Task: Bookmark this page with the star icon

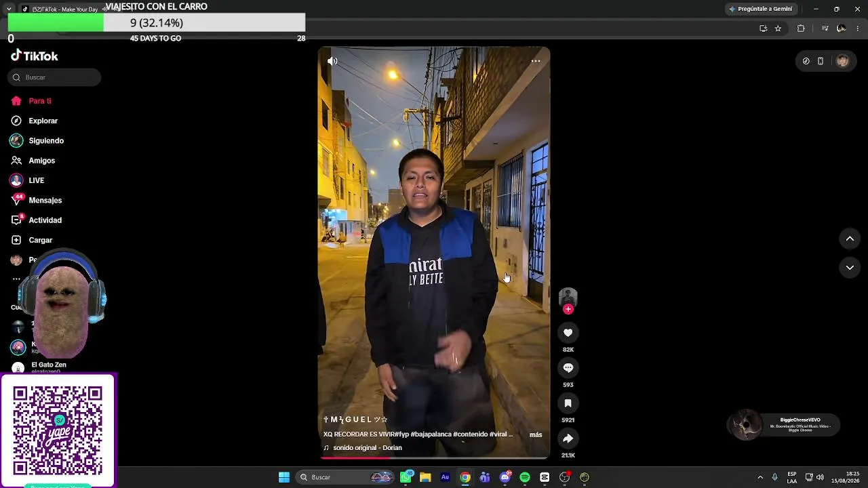Action: pos(778,28)
